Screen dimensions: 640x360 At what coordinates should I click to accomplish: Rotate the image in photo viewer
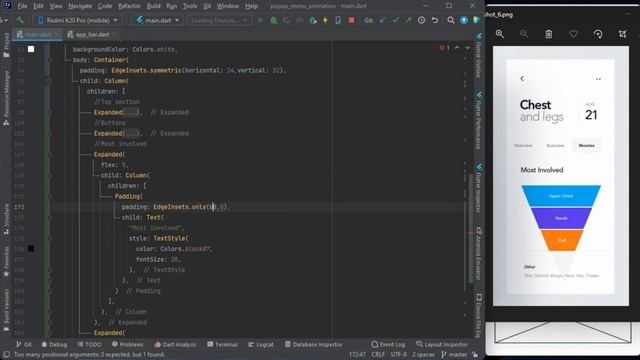(598, 34)
